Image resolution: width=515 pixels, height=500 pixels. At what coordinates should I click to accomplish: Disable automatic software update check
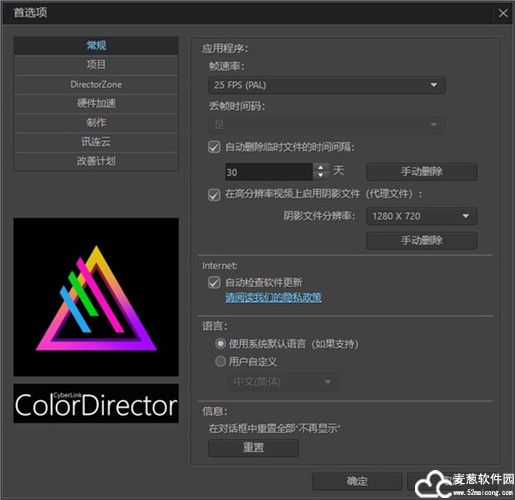214,282
